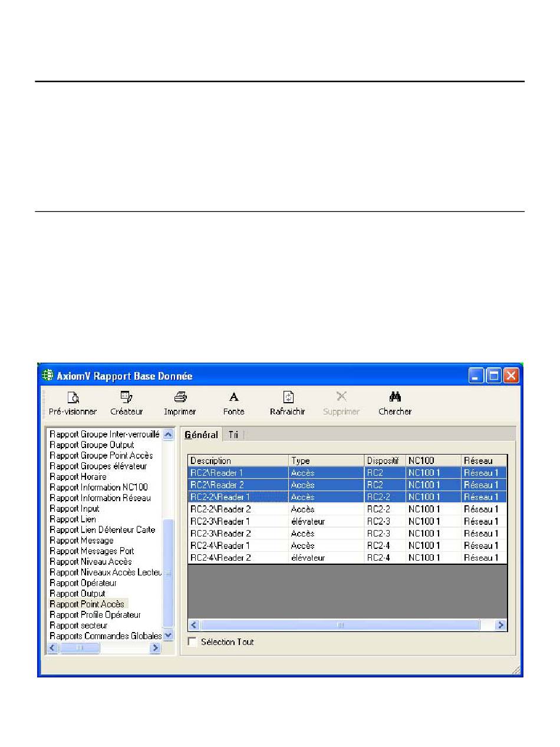Click the report list right scroll arrow
Image resolution: width=560 pixels, height=747 pixels.
tap(156, 648)
